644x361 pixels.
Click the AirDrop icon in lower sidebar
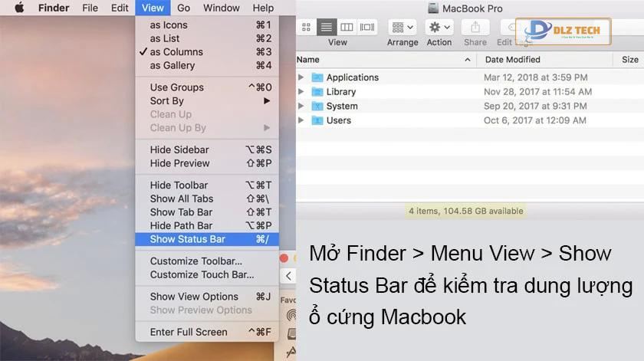[291, 316]
